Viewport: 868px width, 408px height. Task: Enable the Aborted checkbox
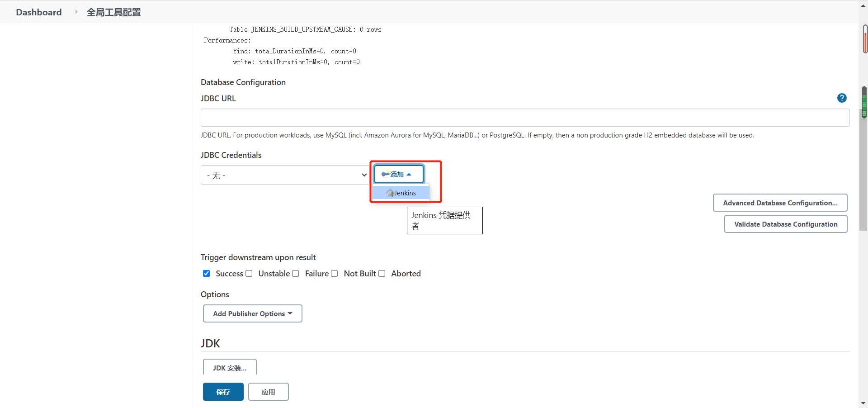click(x=382, y=274)
